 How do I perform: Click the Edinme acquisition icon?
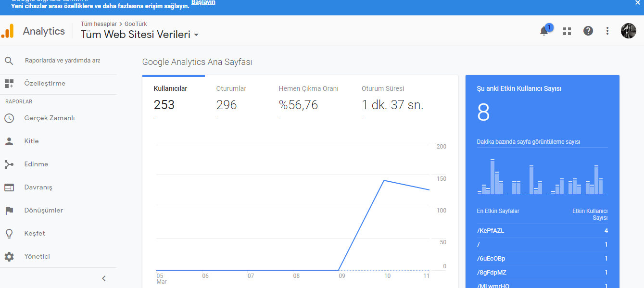9,164
